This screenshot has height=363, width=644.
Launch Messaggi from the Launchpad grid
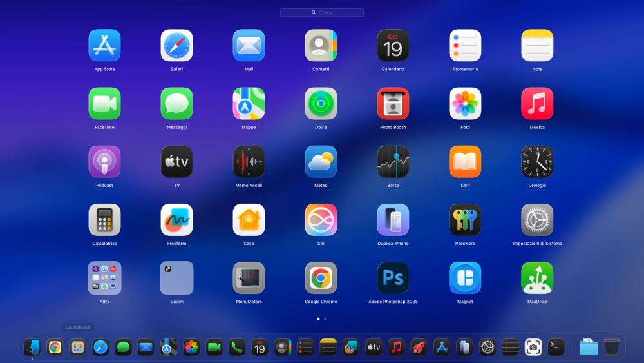pos(176,104)
